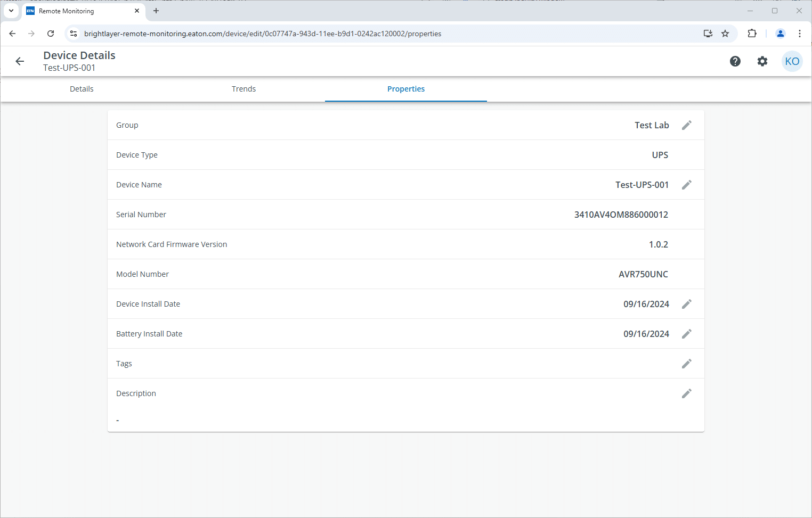Open the KO user avatar menu
Screen dimensions: 812x518
[792, 61]
